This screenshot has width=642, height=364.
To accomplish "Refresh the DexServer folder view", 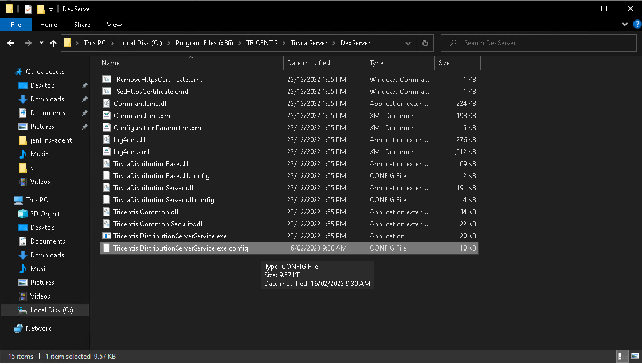I will 425,43.
